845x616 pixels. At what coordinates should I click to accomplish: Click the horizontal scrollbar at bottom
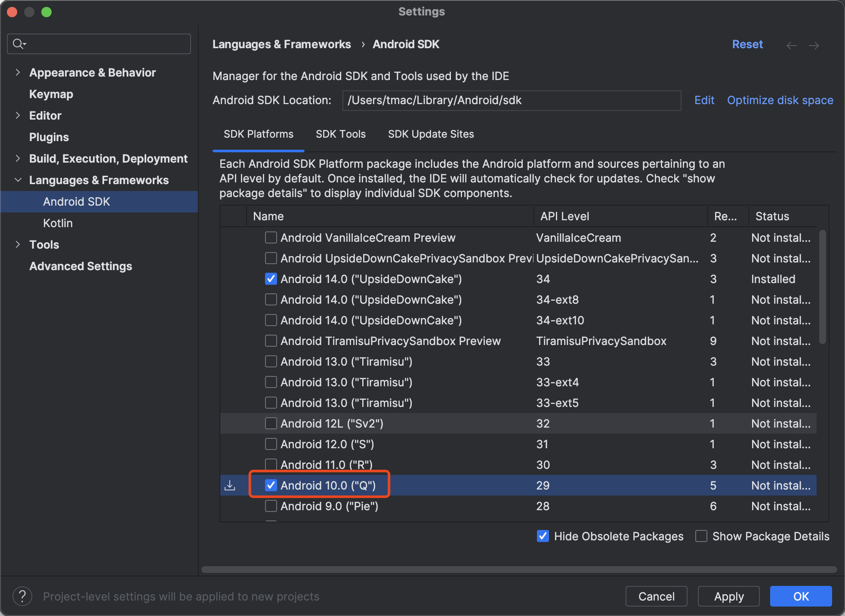pos(519,569)
